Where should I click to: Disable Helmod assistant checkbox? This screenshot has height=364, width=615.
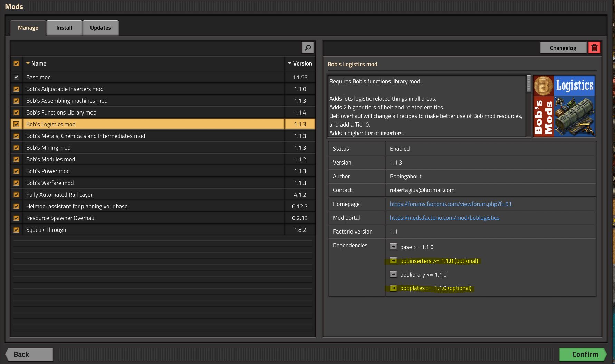coord(16,206)
